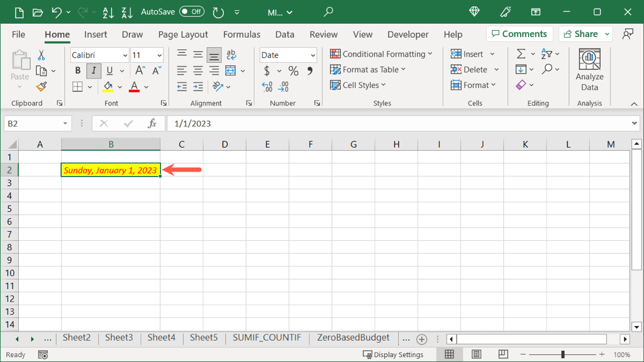This screenshot has width=644, height=362.
Task: Increase decimal places
Action: pos(267,87)
